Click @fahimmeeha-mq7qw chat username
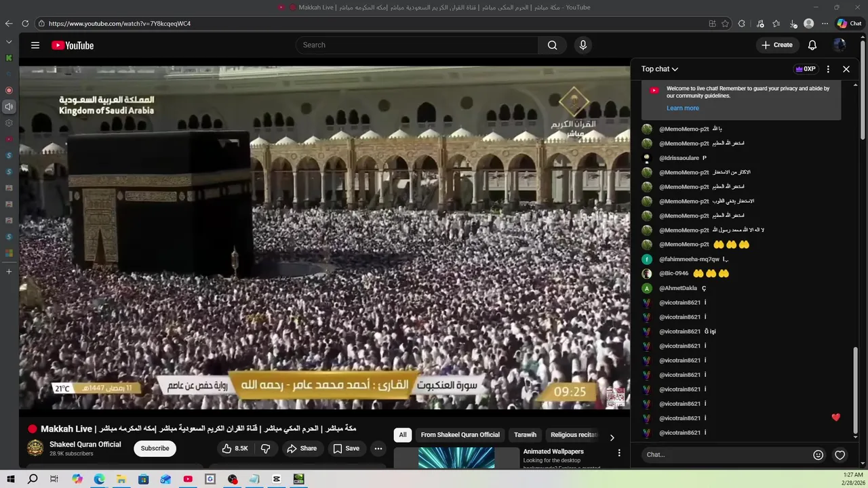The height and width of the screenshot is (488, 868). (x=689, y=260)
